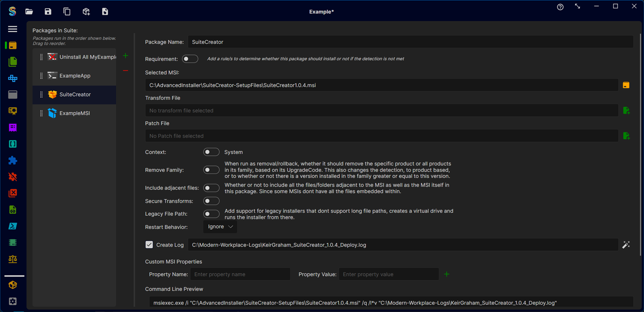
Task: Browse for patch file icon
Action: [x=626, y=136]
